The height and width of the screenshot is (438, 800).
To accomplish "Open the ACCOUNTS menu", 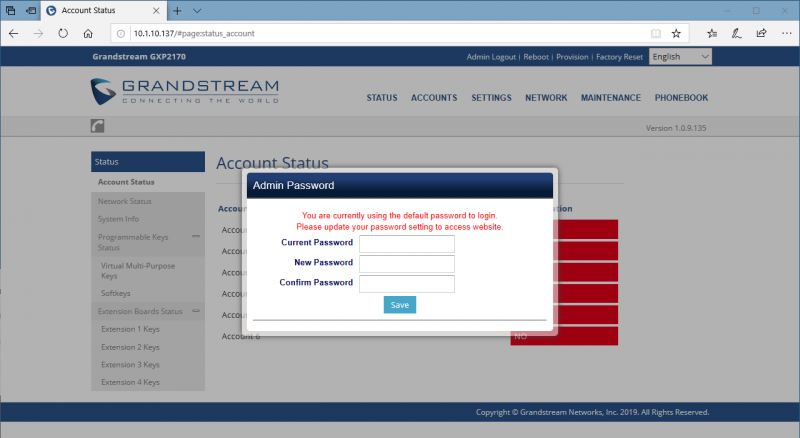I will [434, 98].
